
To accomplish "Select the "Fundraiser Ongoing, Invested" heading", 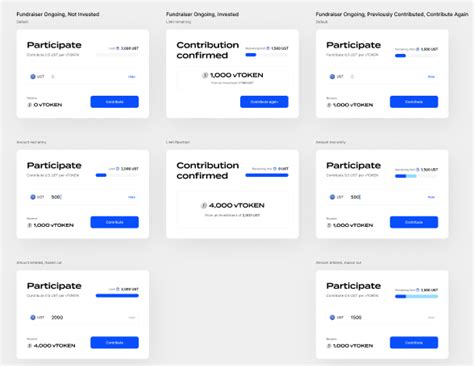I will [202, 14].
